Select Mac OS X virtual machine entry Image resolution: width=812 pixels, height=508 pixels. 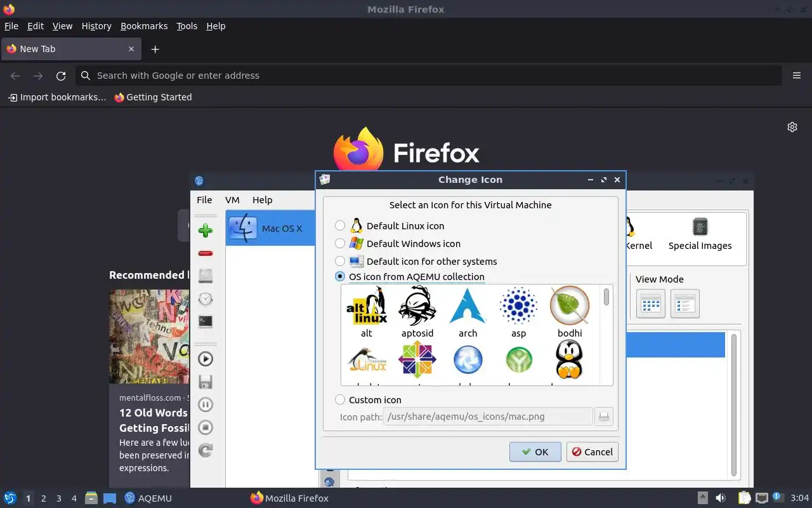point(271,228)
